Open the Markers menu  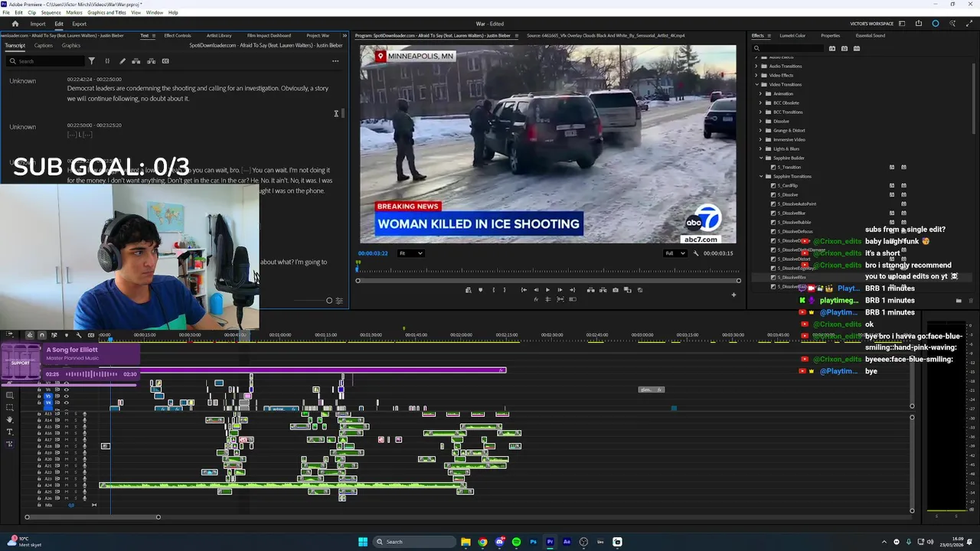pyautogui.click(x=74, y=12)
